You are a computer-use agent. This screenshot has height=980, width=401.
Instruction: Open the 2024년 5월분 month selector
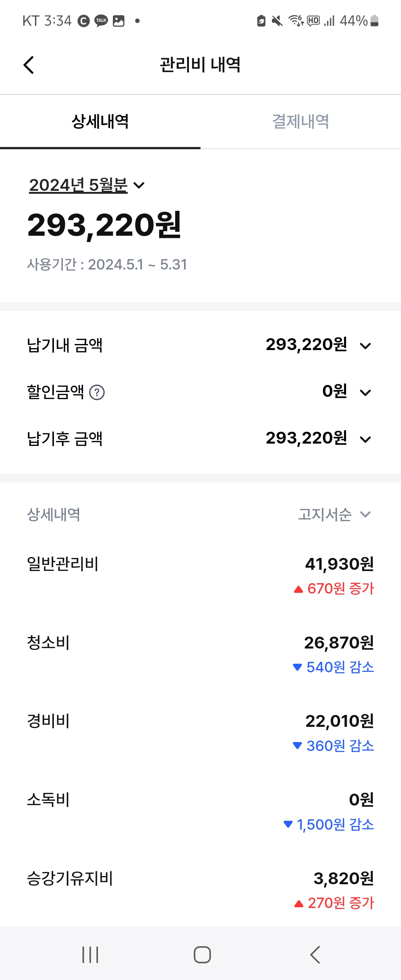click(87, 185)
